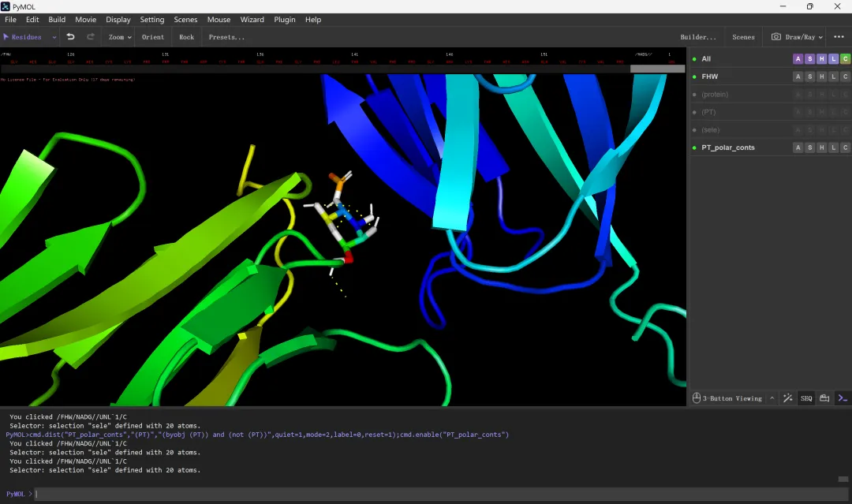Toggle the command line prompt icon
The image size is (852, 504).
(x=843, y=398)
